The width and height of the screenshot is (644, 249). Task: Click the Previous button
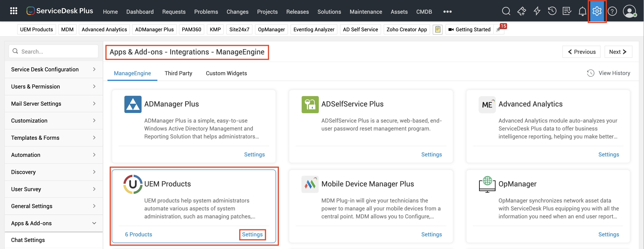point(581,52)
